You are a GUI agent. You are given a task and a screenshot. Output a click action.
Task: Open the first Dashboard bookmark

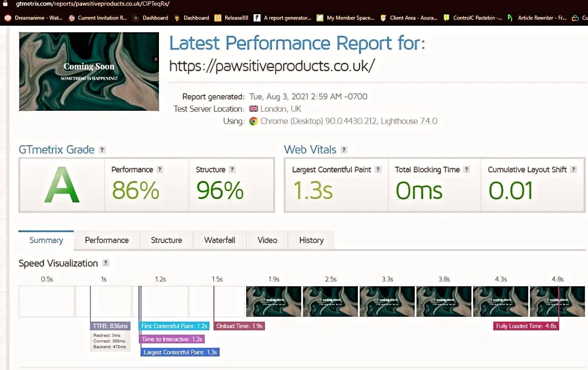(150, 18)
